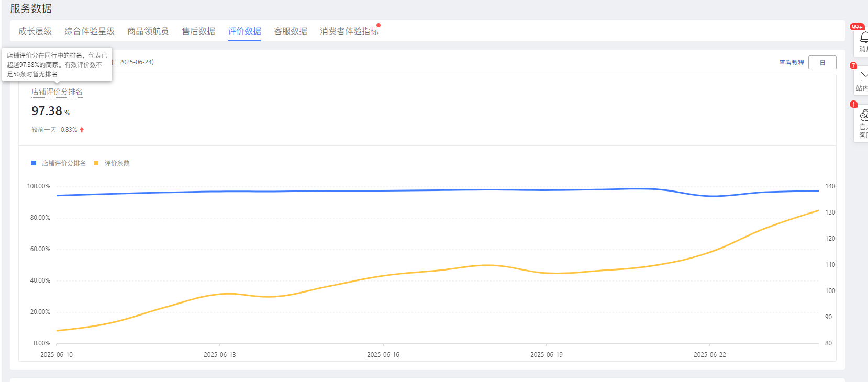Click the 99+ red notification badge
This screenshot has width=868, height=382.
[856, 27]
